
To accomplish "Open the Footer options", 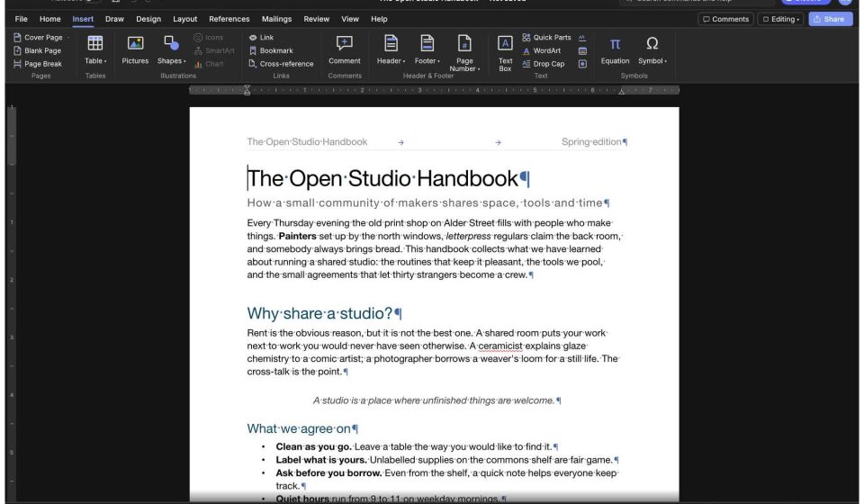I will pyautogui.click(x=427, y=49).
